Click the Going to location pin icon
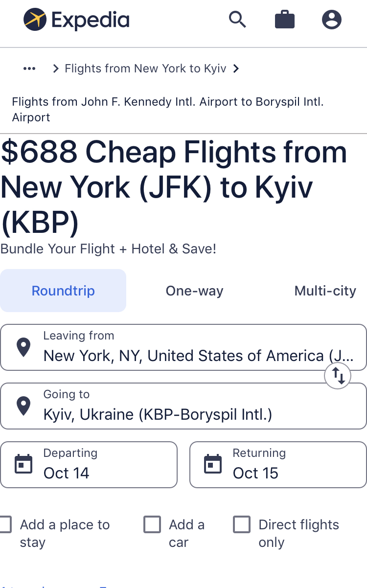The height and width of the screenshot is (588, 367). (23, 406)
